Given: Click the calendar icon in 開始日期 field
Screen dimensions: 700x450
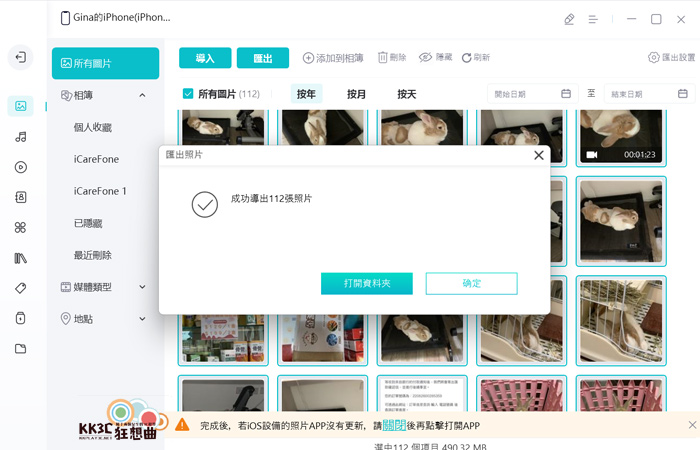Looking at the screenshot, I should pos(566,94).
